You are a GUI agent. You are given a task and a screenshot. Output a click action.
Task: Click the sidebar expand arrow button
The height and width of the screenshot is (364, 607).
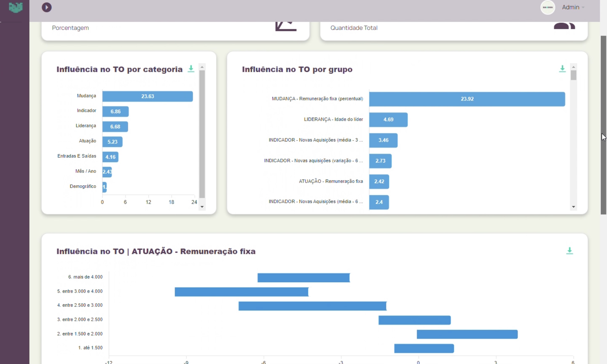pyautogui.click(x=47, y=7)
